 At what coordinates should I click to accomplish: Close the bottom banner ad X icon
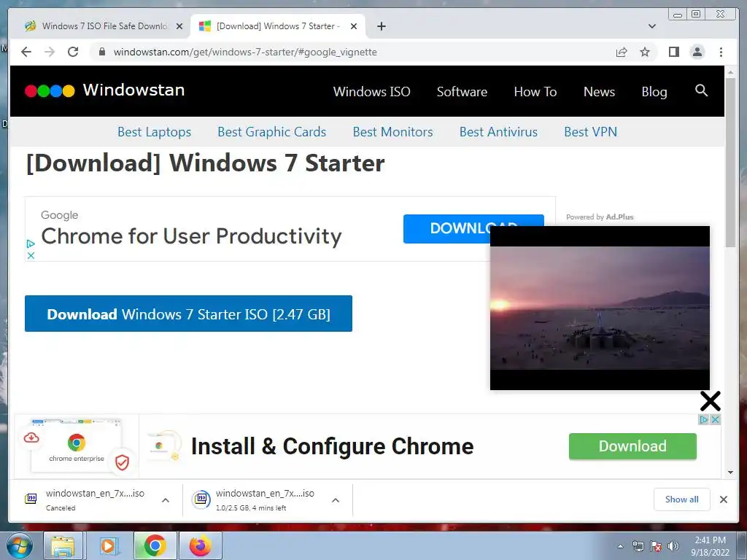coord(715,419)
